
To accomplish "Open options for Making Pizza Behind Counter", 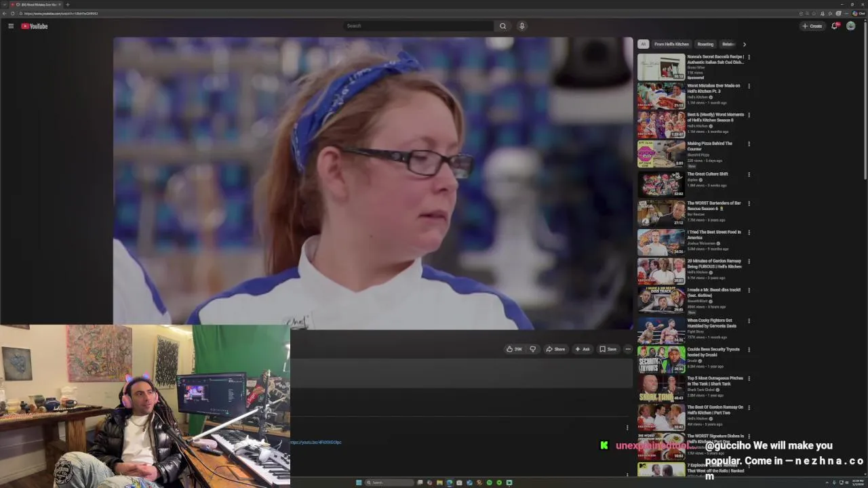I will point(749,144).
